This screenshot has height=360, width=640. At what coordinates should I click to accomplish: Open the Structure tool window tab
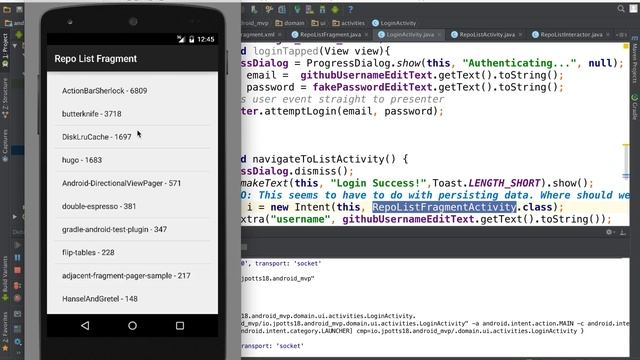point(5,98)
